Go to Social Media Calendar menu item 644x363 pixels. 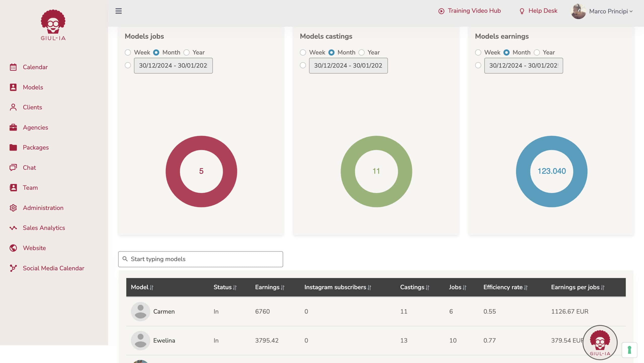(54, 268)
